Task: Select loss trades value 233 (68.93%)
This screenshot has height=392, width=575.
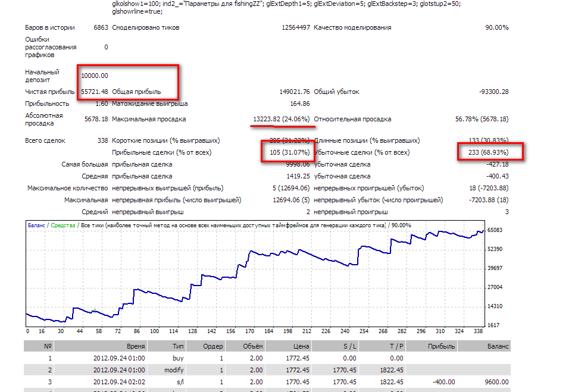Action: pos(489,152)
